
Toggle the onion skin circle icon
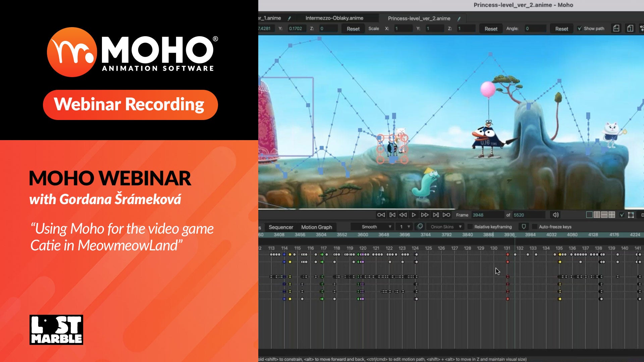point(420,227)
